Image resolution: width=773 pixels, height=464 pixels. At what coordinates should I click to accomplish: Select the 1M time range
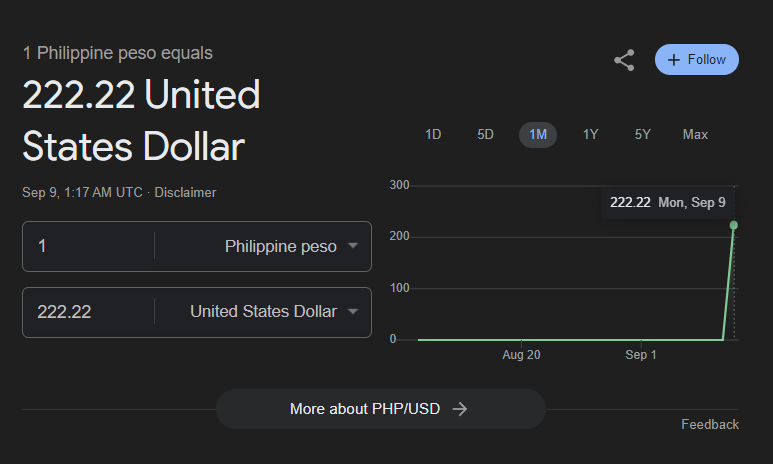(538, 135)
